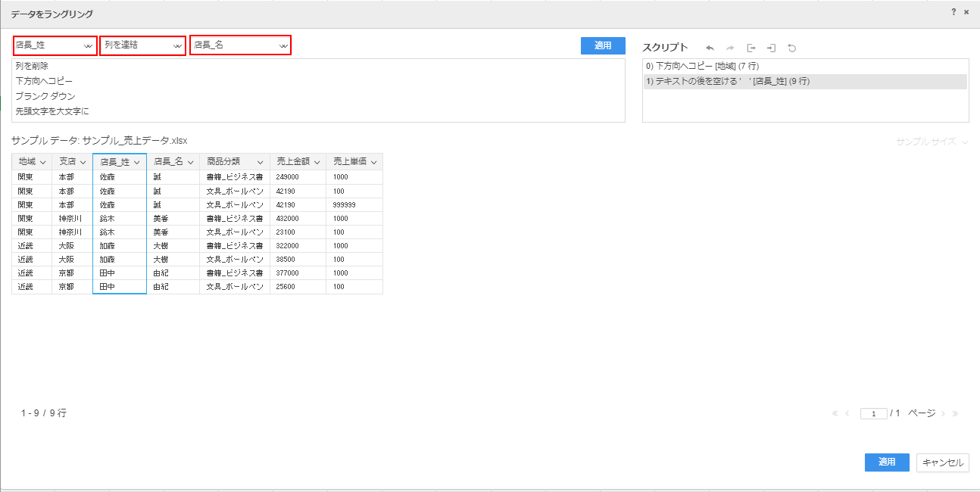Open the 売上金額 column header menu

pos(317,162)
